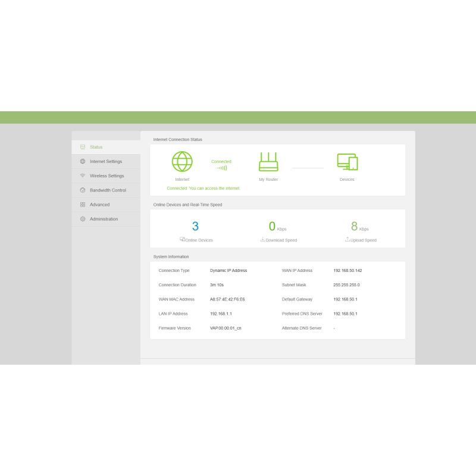Click the Internet globe icon
This screenshot has width=476, height=476.
[x=182, y=162]
